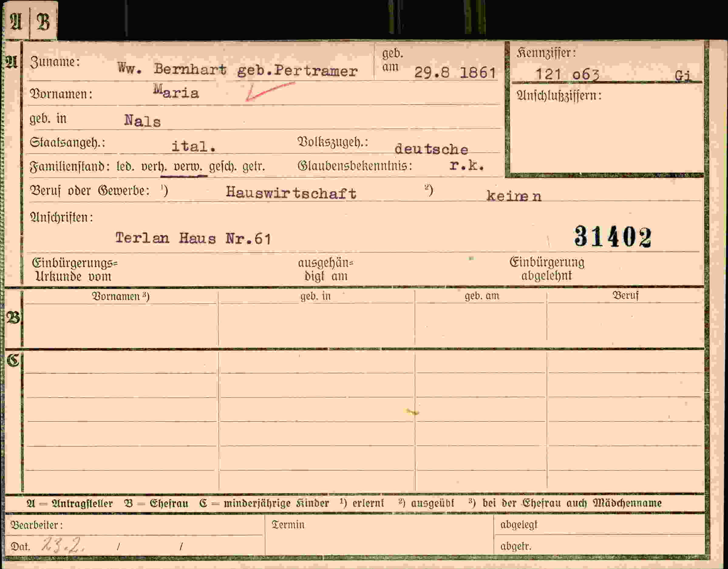Click birth date '29.8 1861'
Viewport: 728px width, 569px height.
pyautogui.click(x=455, y=72)
